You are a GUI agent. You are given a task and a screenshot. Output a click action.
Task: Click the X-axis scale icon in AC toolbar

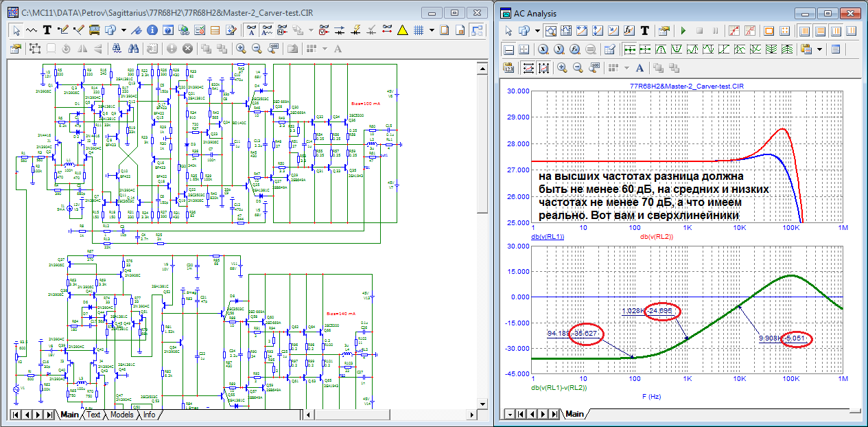pyautogui.click(x=542, y=49)
